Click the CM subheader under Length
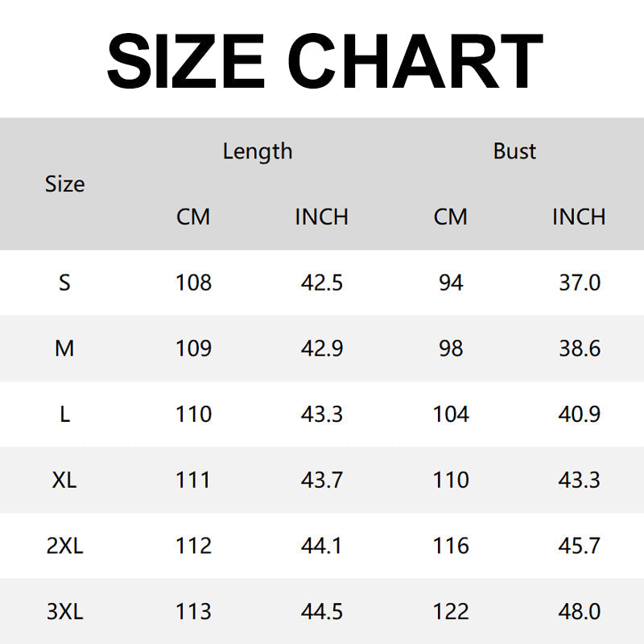The width and height of the screenshot is (644, 644). (x=193, y=217)
